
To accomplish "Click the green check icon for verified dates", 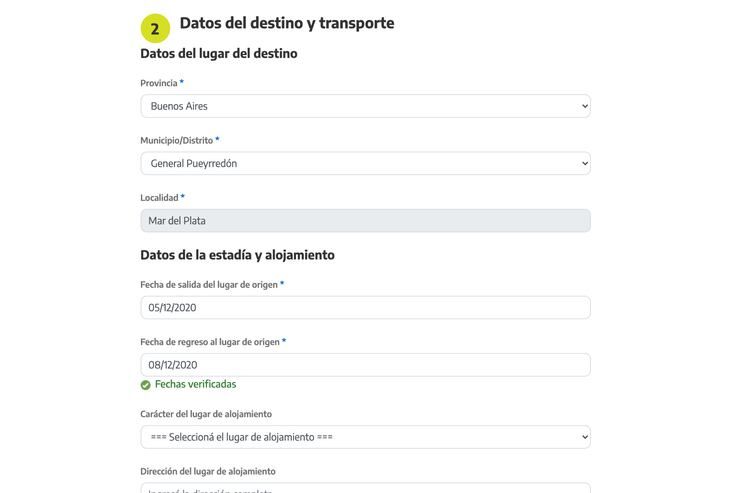I will (146, 385).
